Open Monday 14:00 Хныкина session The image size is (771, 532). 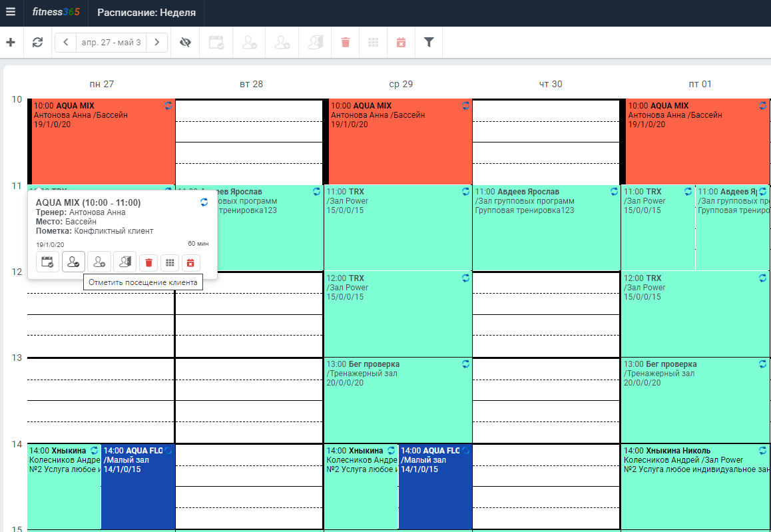[x=64, y=487]
